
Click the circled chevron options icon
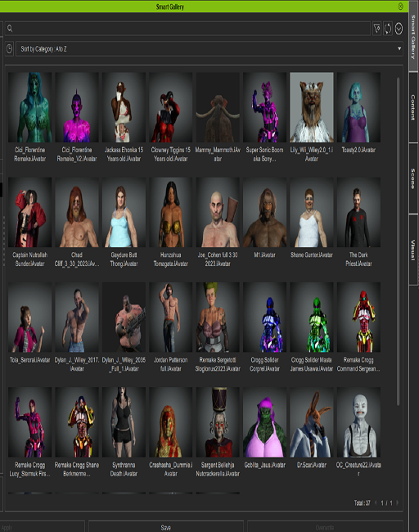click(399, 29)
